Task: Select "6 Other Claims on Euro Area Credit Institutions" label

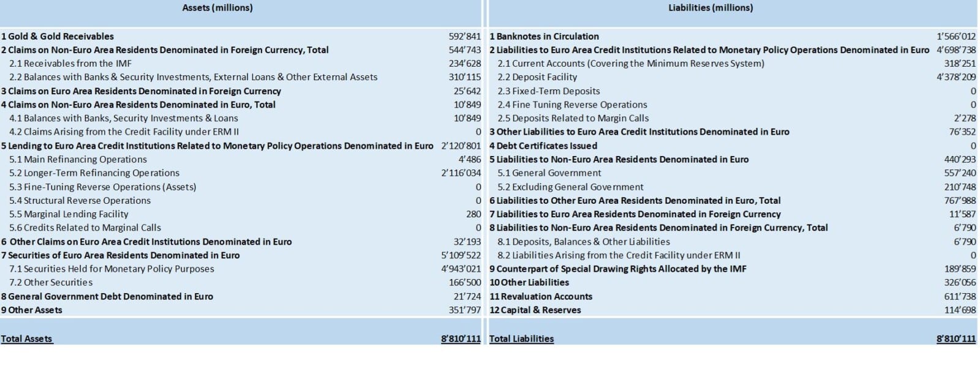Action: coord(146,242)
